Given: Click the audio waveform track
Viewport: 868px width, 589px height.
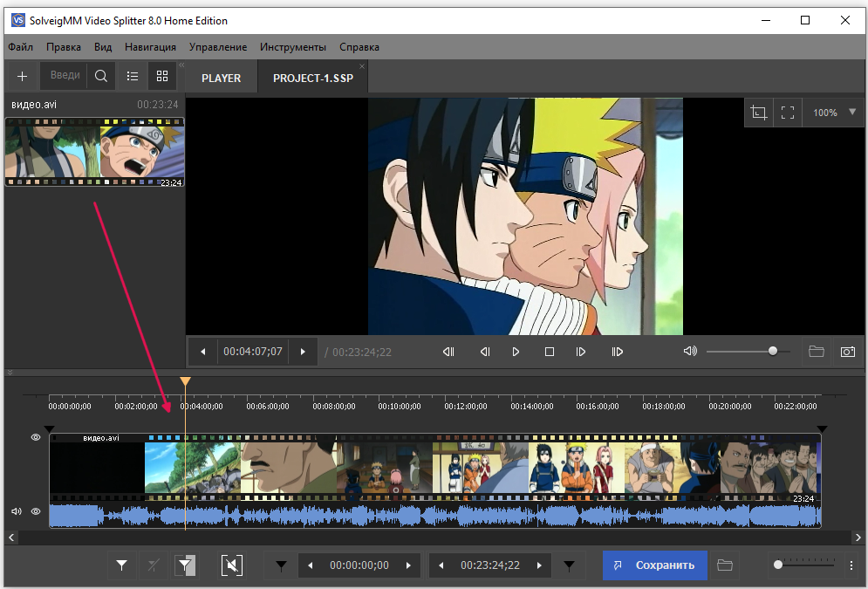Looking at the screenshot, I should click(x=435, y=516).
